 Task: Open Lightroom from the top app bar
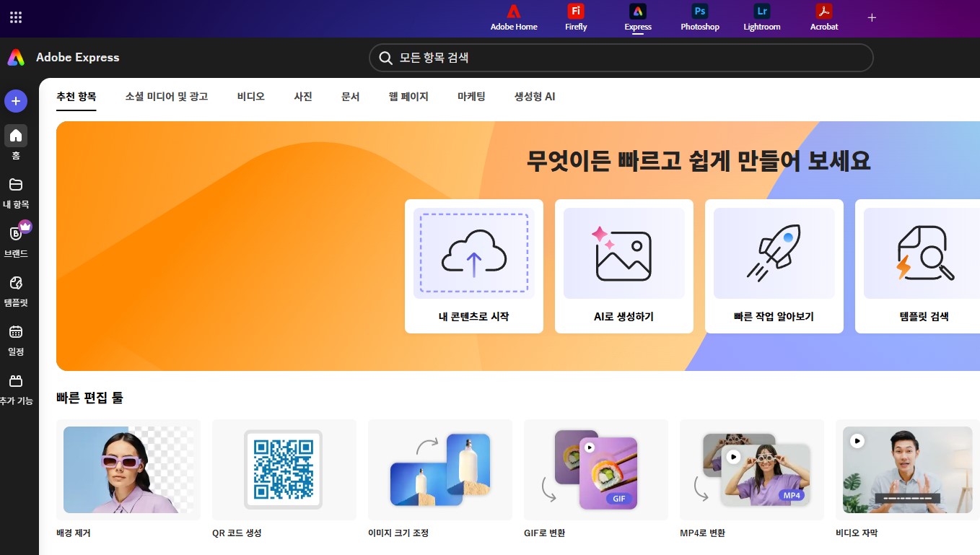761,17
